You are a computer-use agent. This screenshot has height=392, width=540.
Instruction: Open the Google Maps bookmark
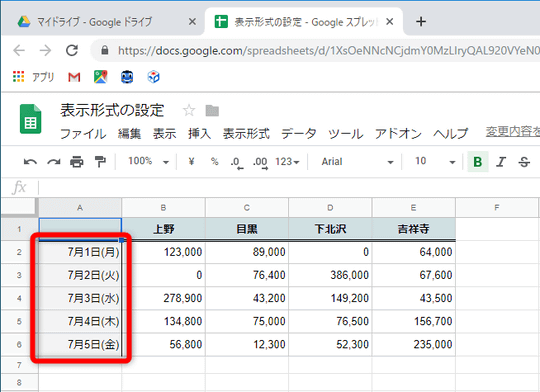[101, 77]
